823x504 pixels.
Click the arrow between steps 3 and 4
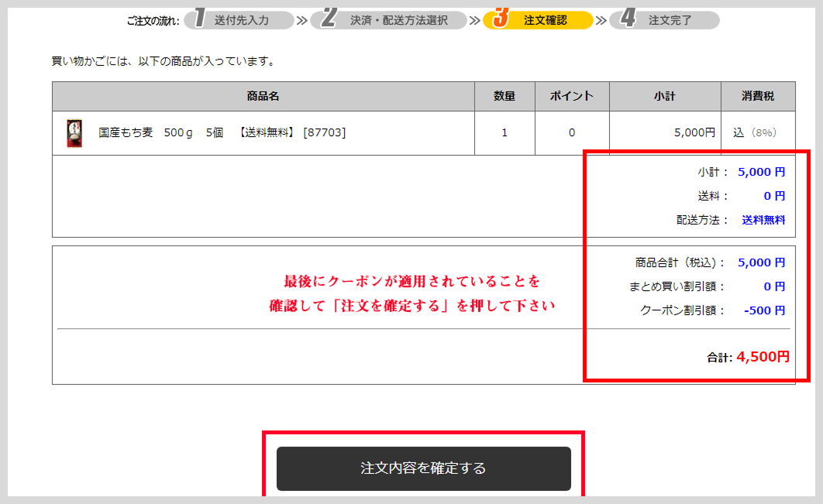[601, 20]
